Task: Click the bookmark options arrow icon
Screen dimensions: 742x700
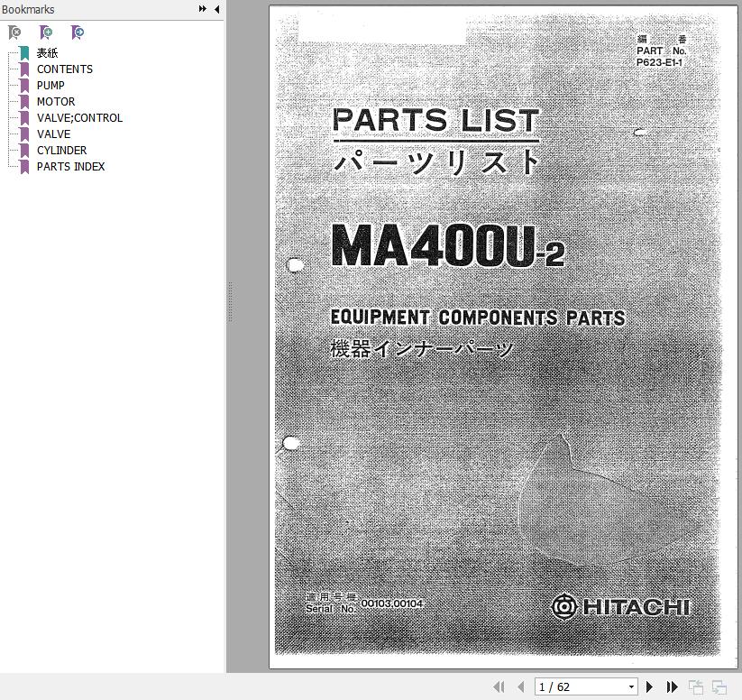Action: click(x=78, y=32)
